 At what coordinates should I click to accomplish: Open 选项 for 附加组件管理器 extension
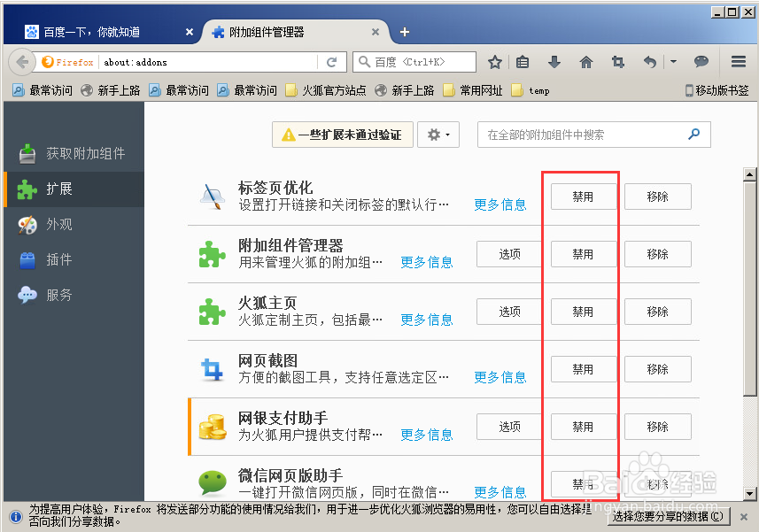509,254
